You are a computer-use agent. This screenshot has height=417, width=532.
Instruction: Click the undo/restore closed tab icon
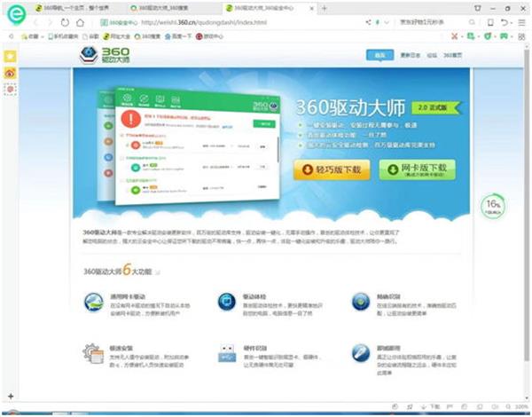click(505, 22)
